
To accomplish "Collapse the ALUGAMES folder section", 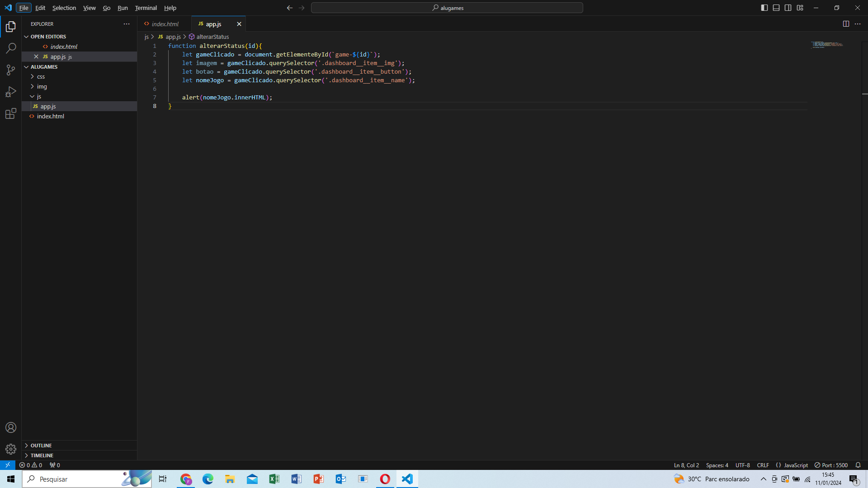I will [79, 67].
